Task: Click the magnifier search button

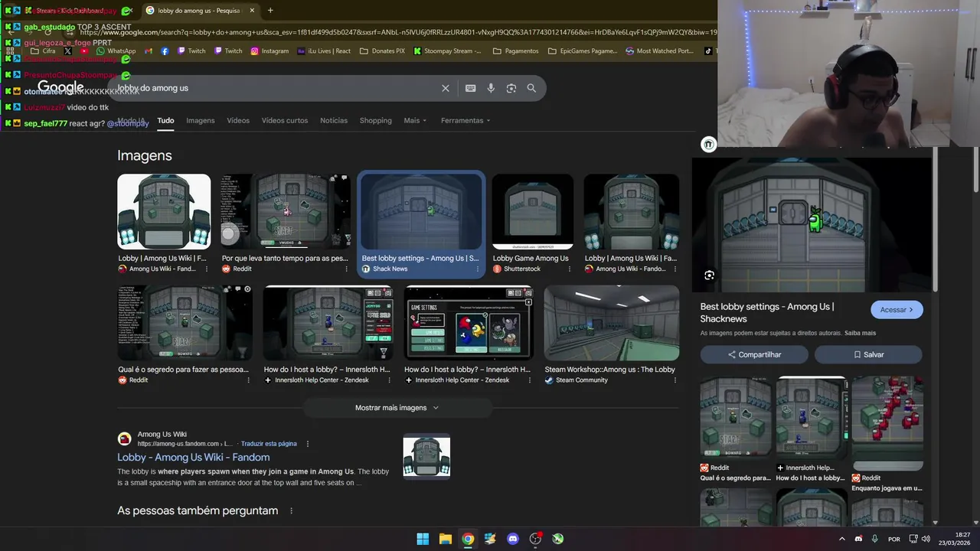Action: [x=531, y=88]
